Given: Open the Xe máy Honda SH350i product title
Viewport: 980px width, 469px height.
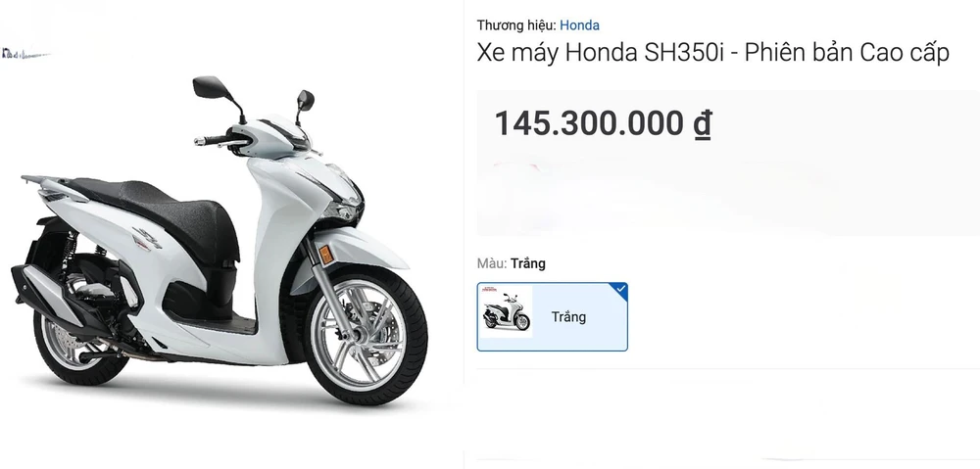Looking at the screenshot, I should point(713,53).
